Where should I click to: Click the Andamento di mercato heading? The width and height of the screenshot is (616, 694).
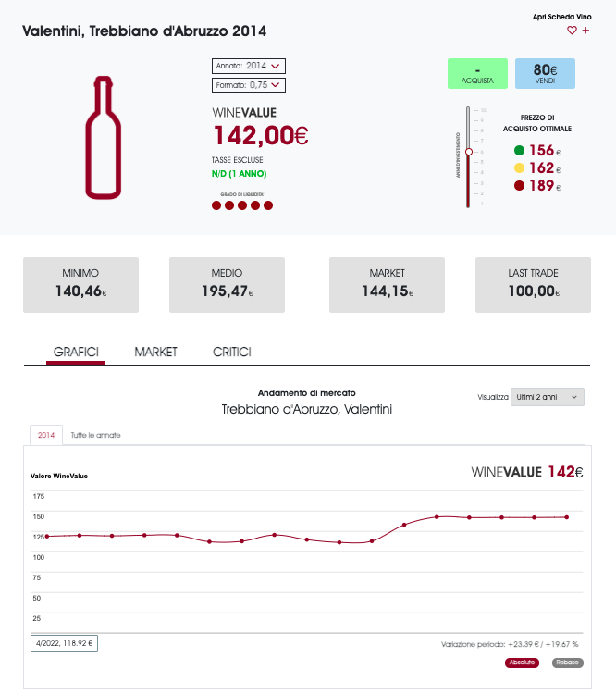click(307, 393)
